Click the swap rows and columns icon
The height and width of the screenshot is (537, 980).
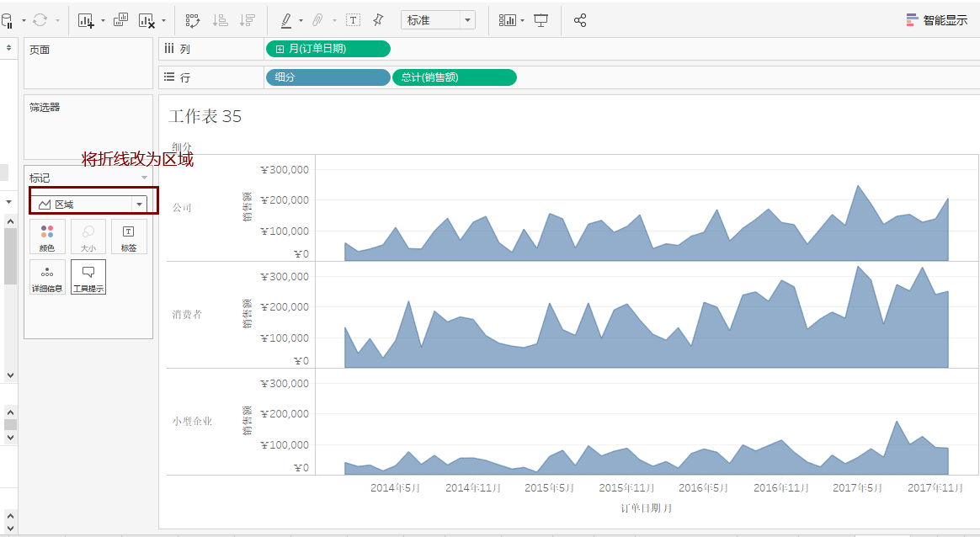point(193,21)
